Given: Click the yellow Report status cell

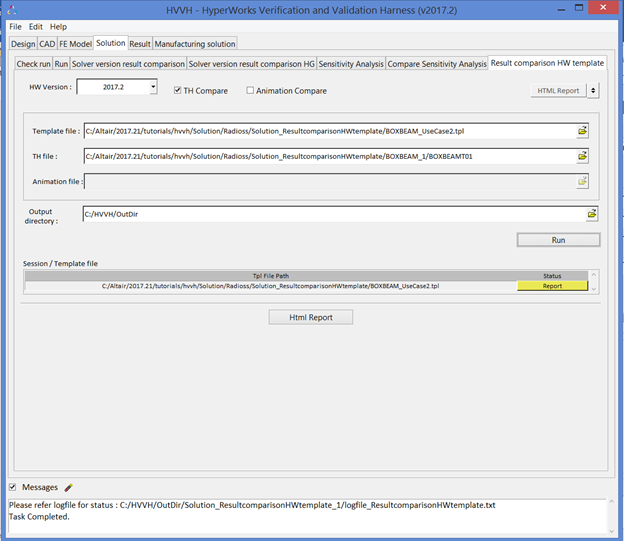Looking at the screenshot, I should (552, 286).
